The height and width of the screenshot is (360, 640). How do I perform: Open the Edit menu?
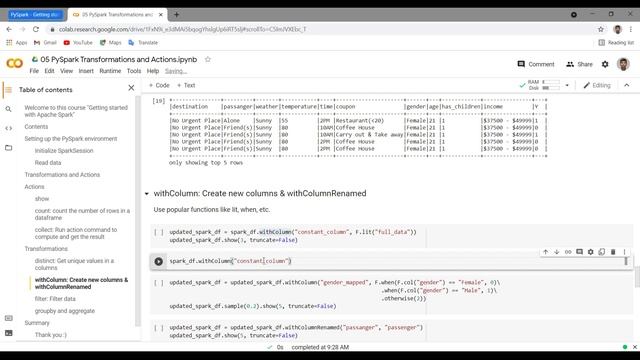(x=49, y=71)
